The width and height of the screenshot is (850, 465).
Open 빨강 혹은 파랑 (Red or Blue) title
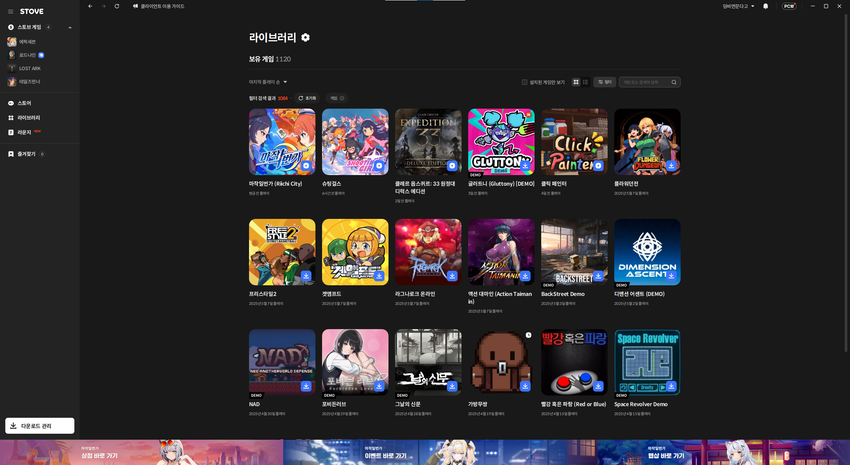click(x=574, y=404)
